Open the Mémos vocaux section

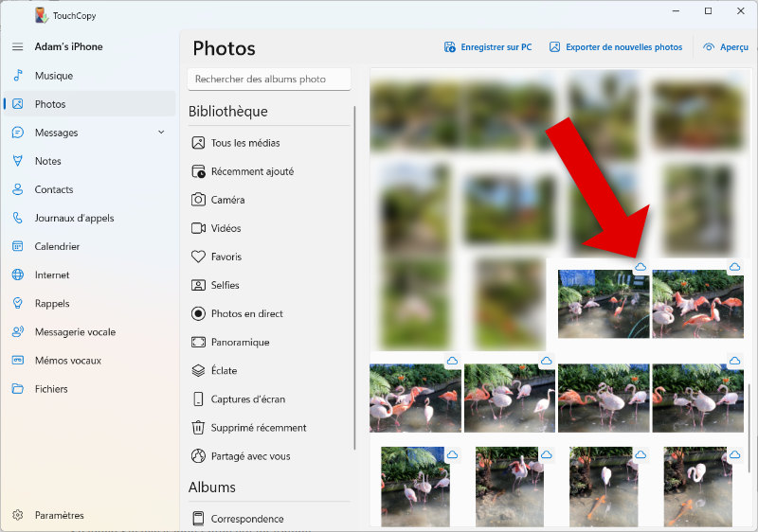[90, 360]
